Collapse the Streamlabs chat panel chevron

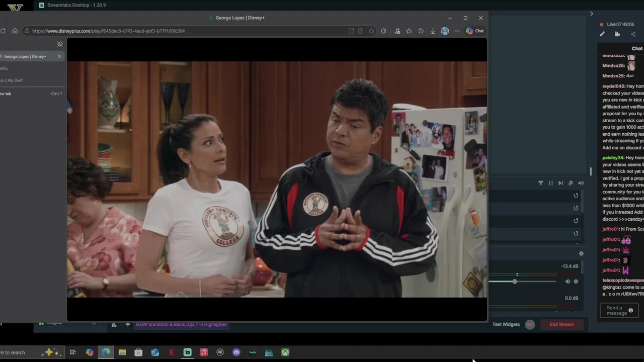point(592,14)
